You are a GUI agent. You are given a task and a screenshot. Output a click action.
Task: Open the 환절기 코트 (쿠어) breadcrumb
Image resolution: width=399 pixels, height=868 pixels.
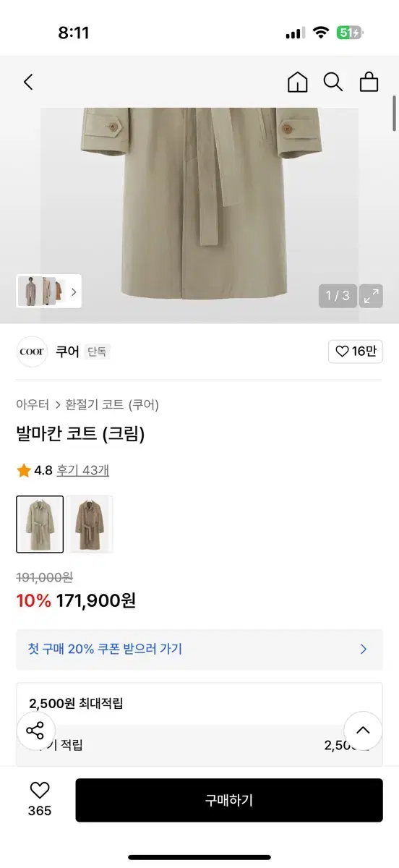(x=112, y=405)
